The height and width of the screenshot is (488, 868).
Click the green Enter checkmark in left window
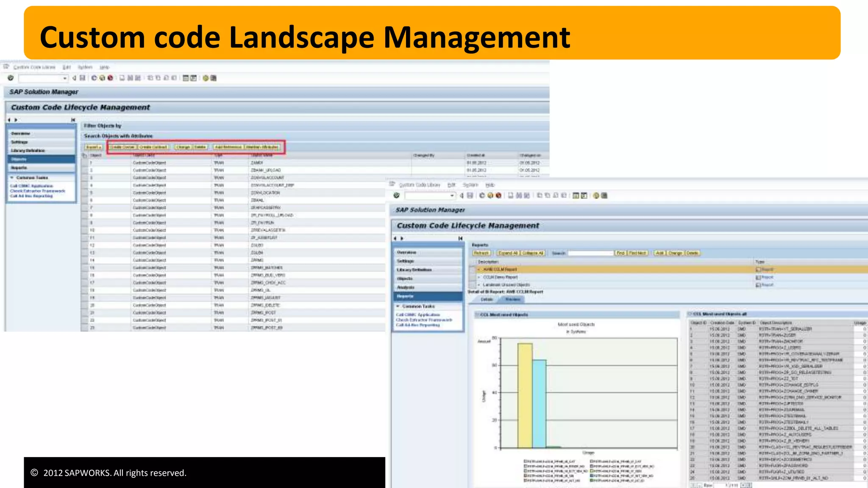pos(11,78)
